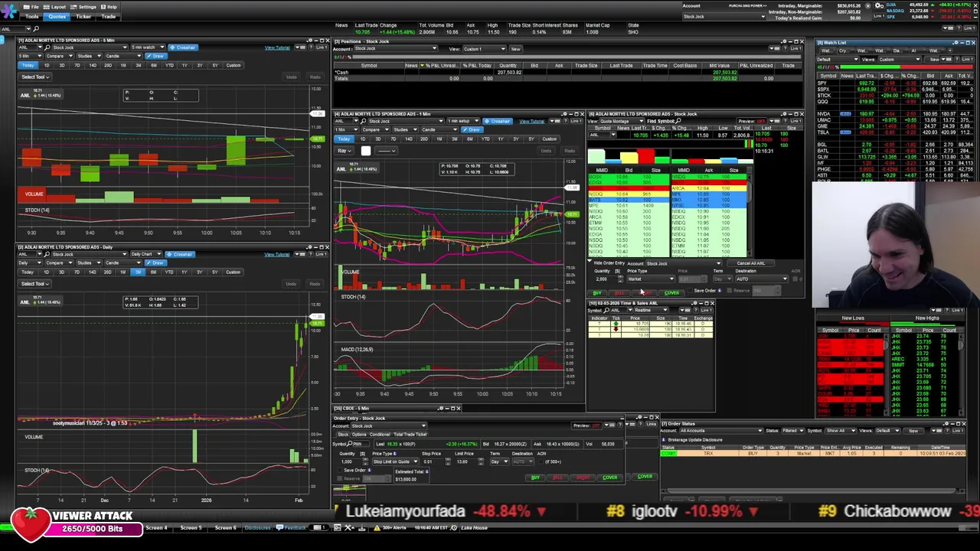Viewport: 980px width, 551px height.
Task: Open the Ray drawing tool dropdown
Action: pyautogui.click(x=345, y=151)
